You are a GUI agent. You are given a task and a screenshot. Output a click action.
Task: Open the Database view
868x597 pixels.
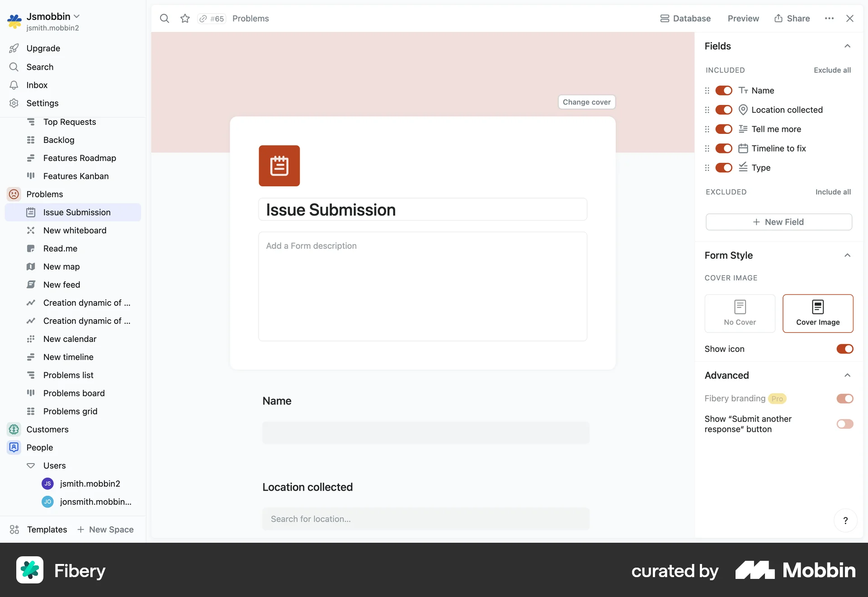coord(685,19)
